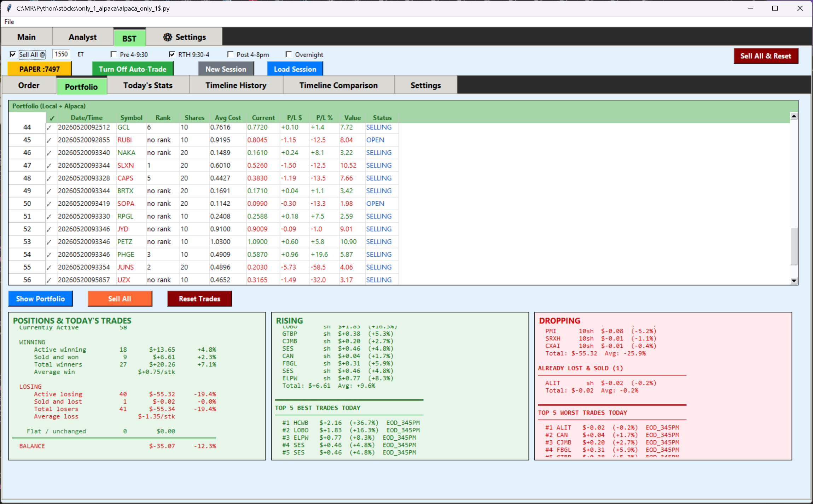Open the gear Settings tab

pyautogui.click(x=184, y=37)
